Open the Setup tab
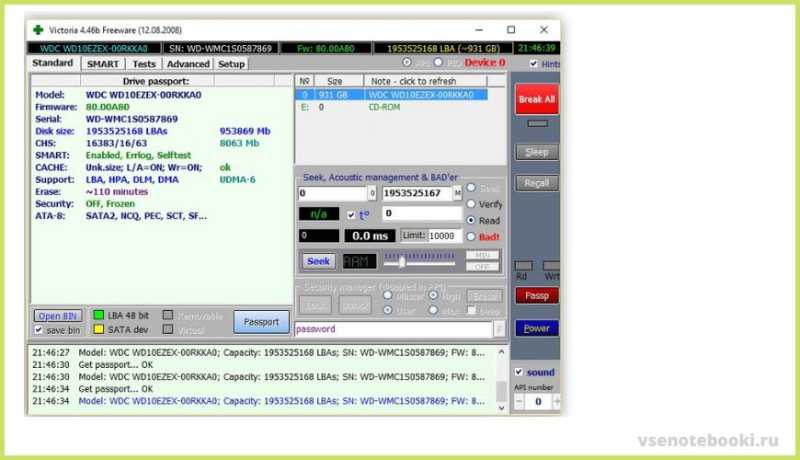This screenshot has width=800, height=460. pyautogui.click(x=232, y=64)
